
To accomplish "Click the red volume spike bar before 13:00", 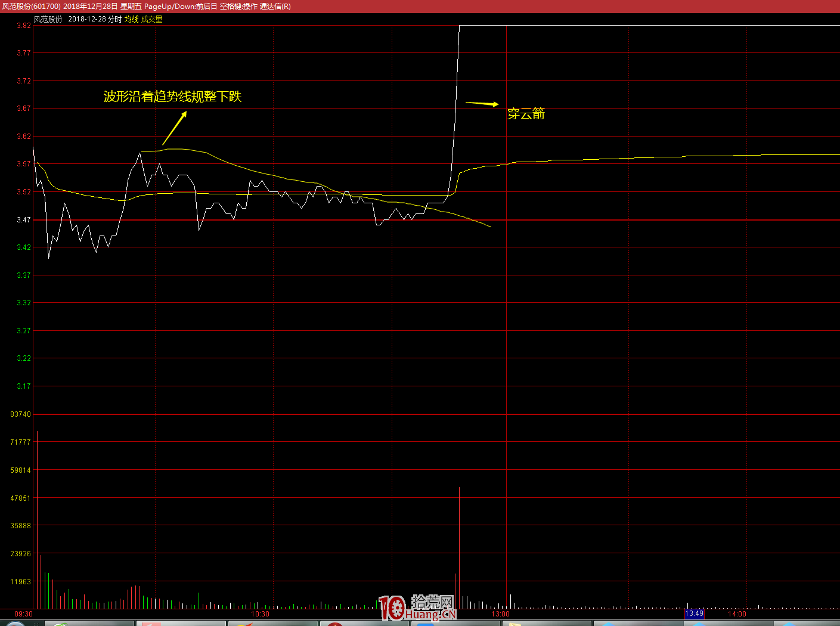I will click(459, 548).
